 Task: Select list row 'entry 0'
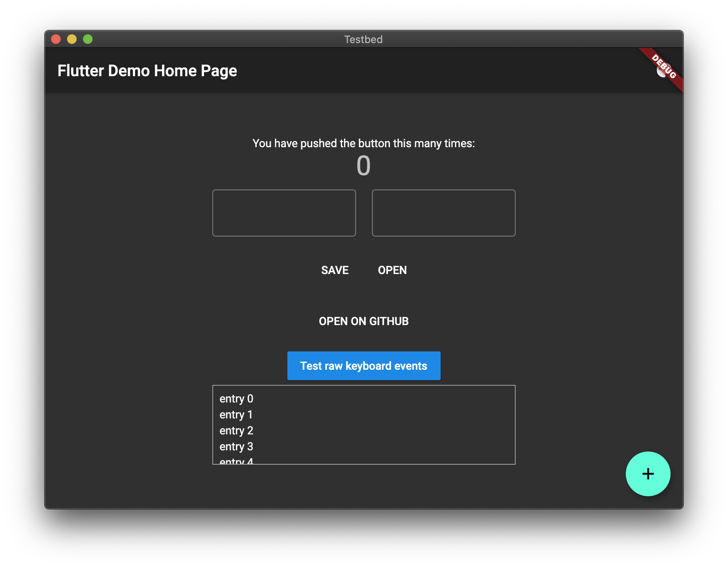[x=364, y=398]
